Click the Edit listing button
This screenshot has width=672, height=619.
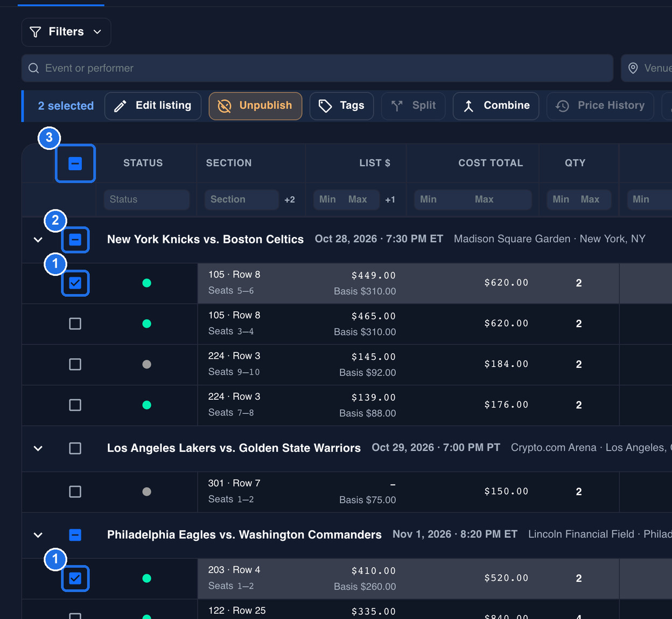(153, 106)
